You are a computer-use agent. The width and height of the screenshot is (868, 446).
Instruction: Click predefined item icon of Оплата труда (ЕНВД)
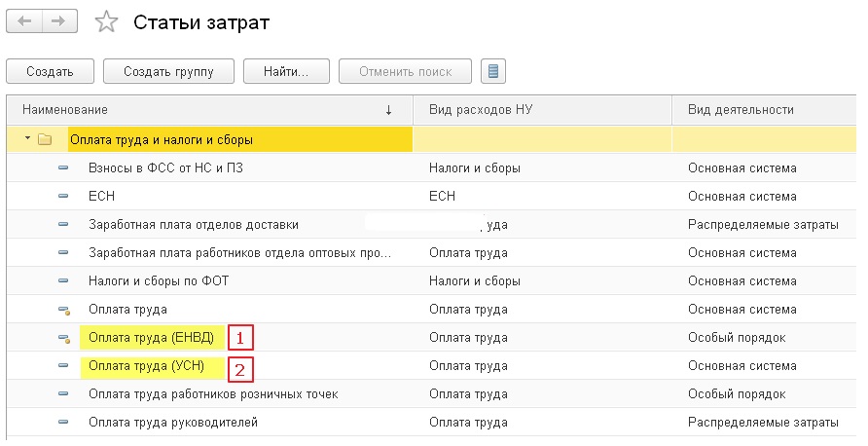point(64,339)
